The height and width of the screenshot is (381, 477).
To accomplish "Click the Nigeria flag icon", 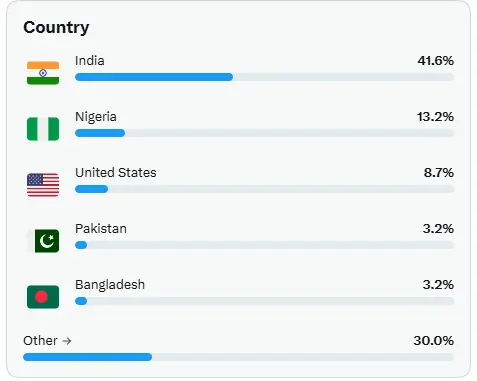I will (x=43, y=129).
